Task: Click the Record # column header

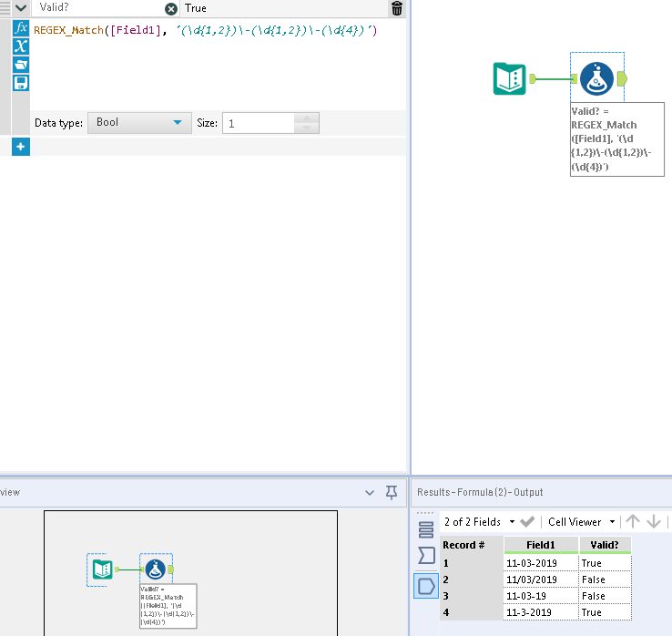Action: 472,545
